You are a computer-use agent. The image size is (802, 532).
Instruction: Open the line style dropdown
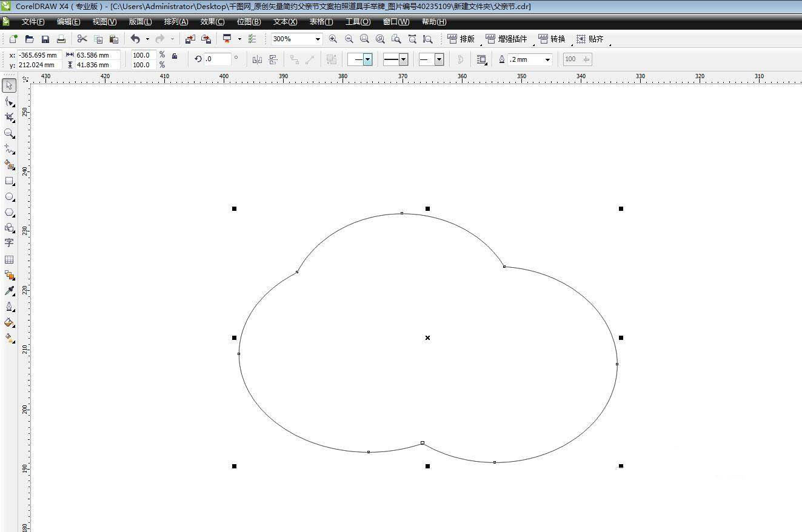[x=403, y=59]
